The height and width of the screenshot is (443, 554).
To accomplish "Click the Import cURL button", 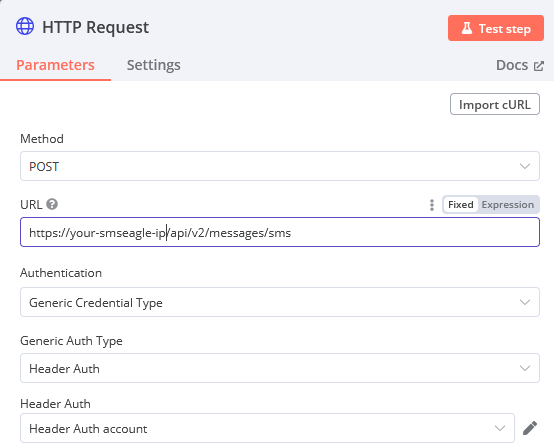I will click(495, 104).
